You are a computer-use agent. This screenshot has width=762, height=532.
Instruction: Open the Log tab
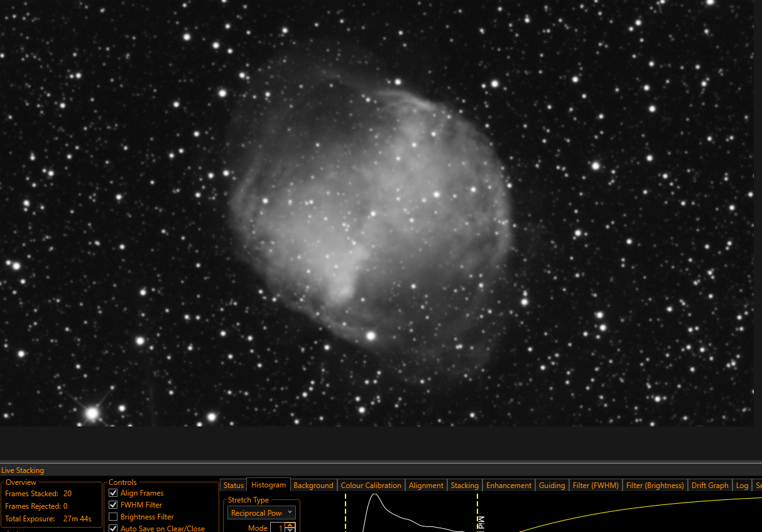[x=742, y=486]
